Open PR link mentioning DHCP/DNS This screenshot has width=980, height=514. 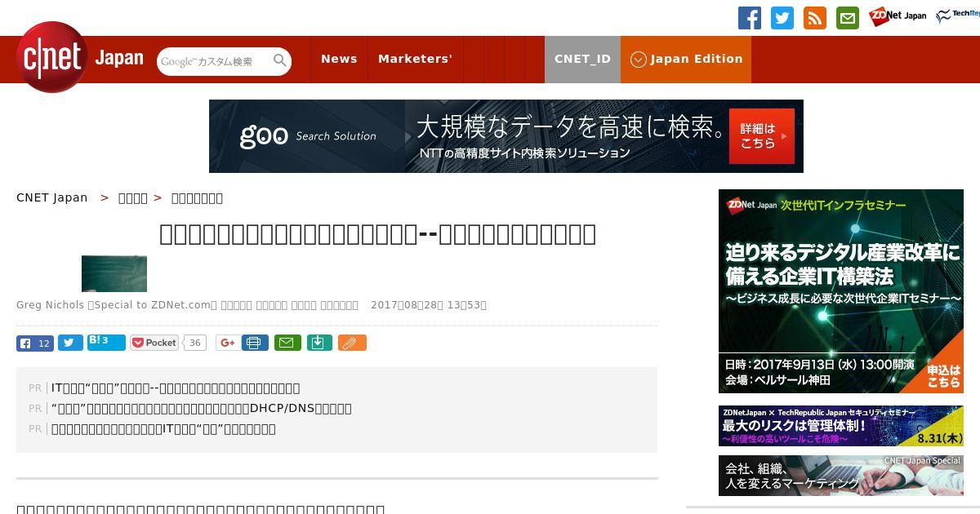click(x=202, y=408)
